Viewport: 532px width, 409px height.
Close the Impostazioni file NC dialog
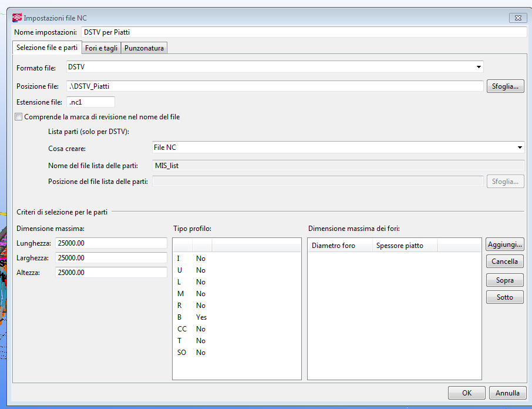(517, 18)
